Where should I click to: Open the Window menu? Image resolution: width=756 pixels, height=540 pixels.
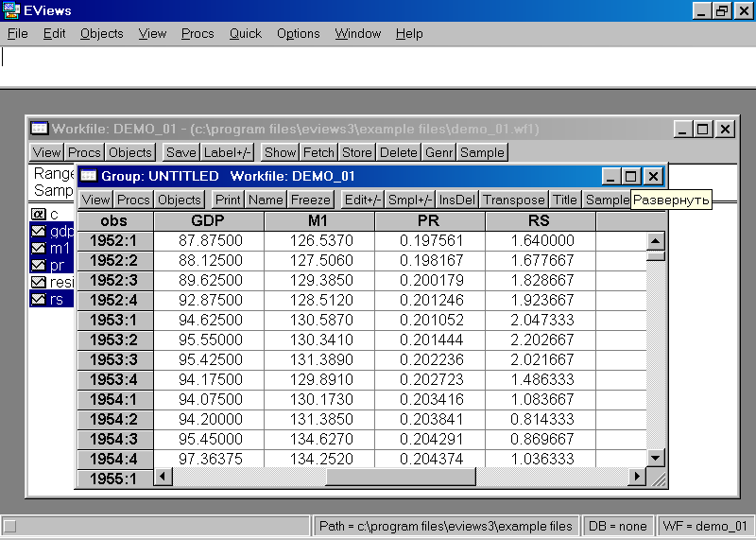pyautogui.click(x=358, y=34)
